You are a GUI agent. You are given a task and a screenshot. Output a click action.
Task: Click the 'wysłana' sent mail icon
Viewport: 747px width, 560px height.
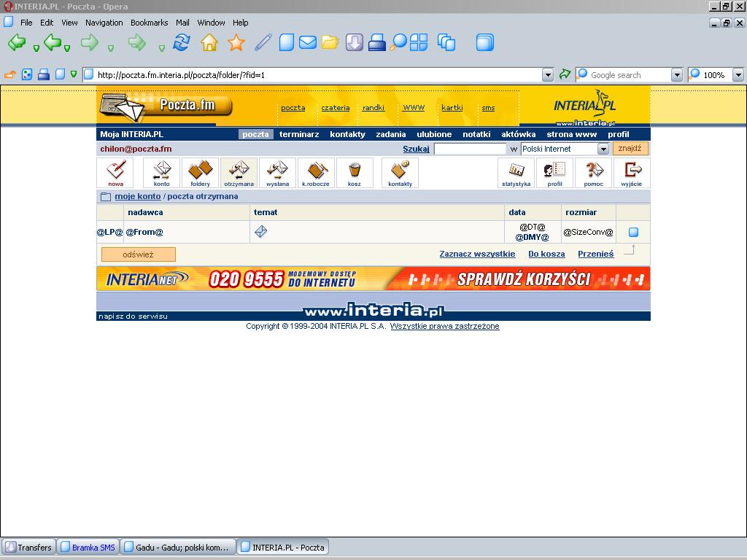tap(277, 173)
